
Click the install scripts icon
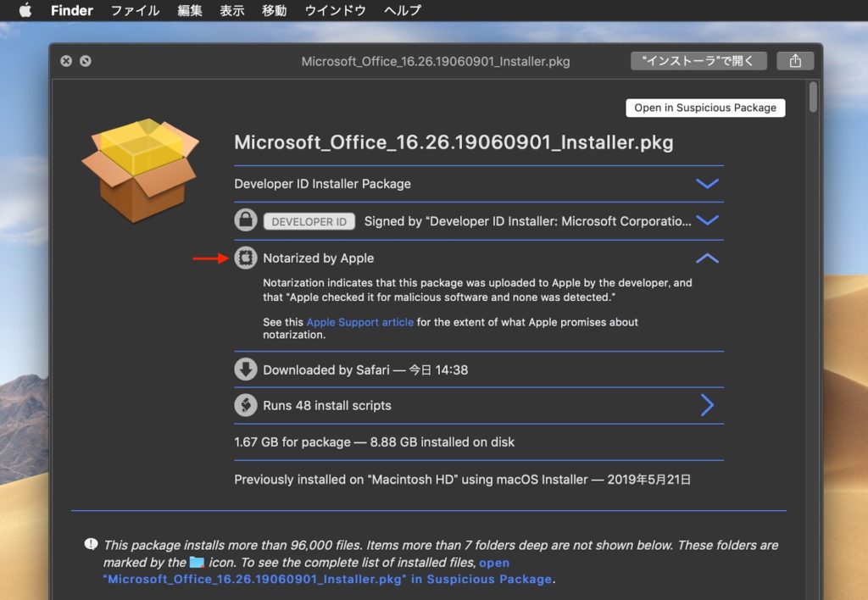click(245, 405)
